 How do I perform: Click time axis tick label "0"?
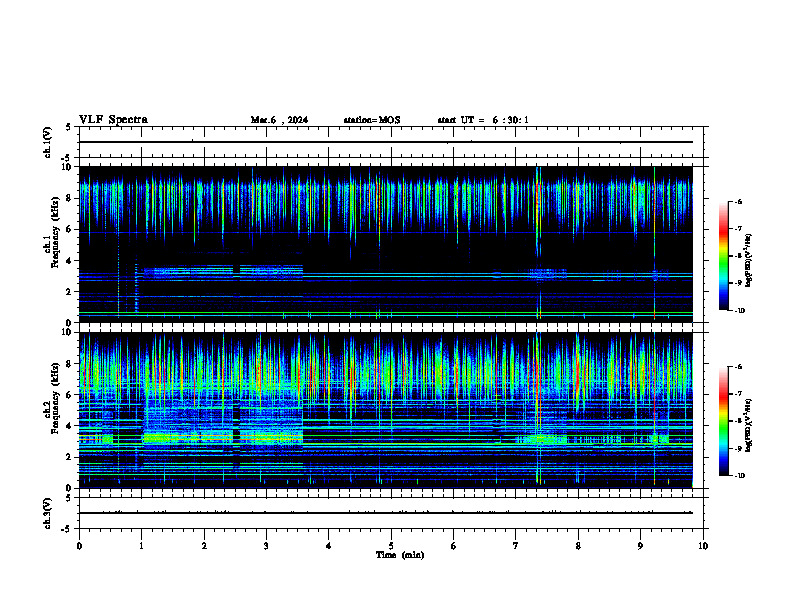pos(79,546)
